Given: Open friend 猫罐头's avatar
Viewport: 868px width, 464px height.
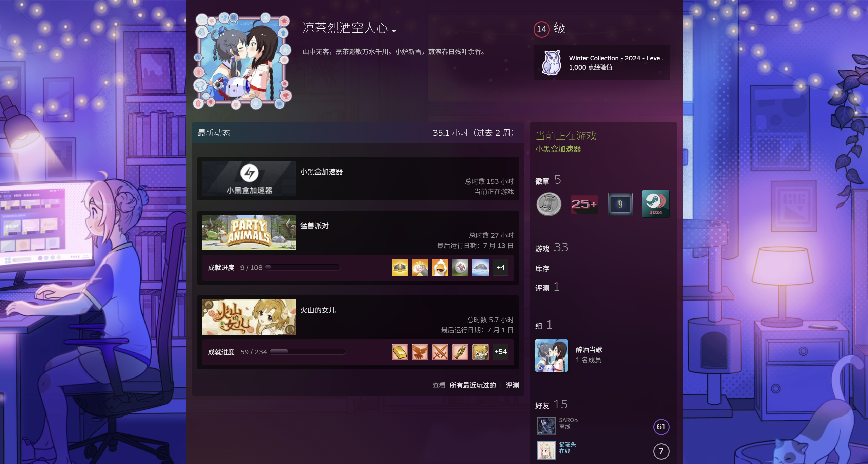Looking at the screenshot, I should 546,450.
